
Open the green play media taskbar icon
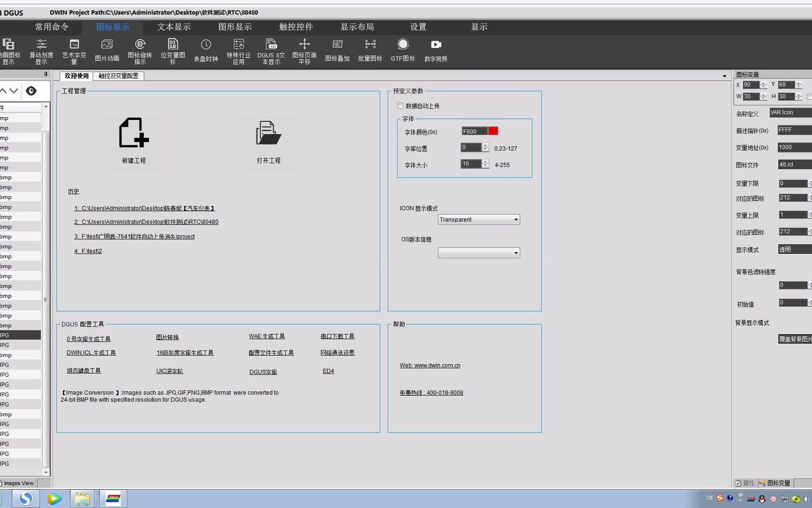[x=55, y=499]
